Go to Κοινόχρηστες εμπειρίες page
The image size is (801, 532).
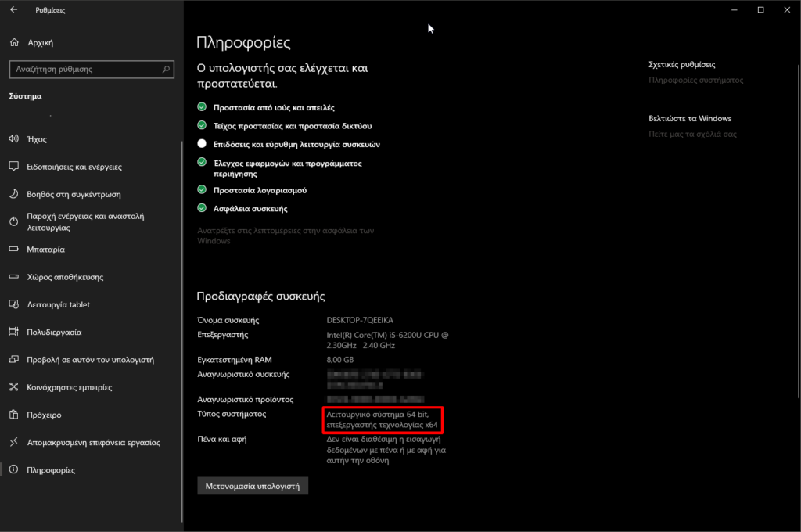(x=69, y=387)
